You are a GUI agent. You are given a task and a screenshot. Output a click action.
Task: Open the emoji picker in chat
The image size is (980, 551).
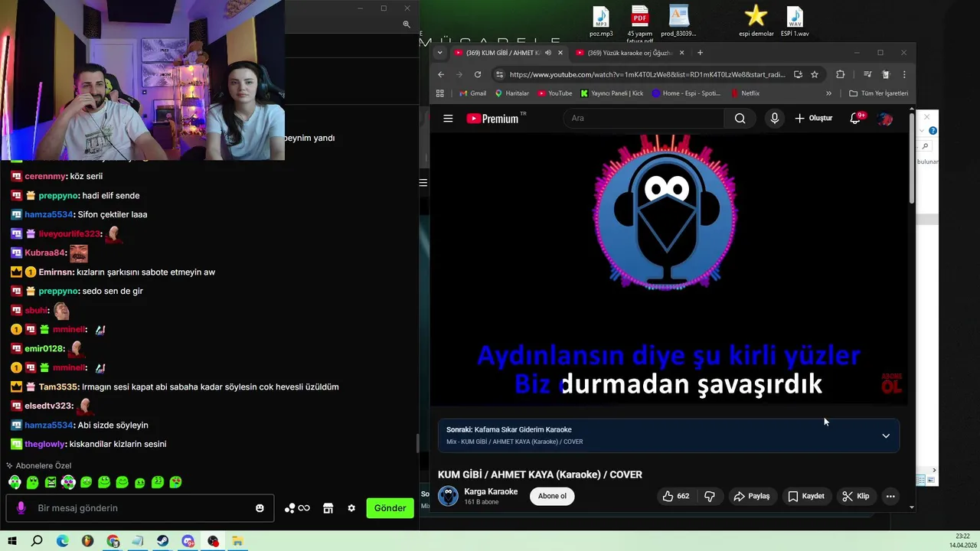coord(260,508)
